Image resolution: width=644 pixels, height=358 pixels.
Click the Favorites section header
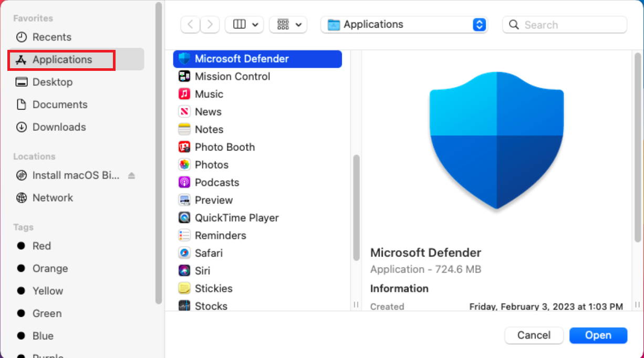click(33, 18)
